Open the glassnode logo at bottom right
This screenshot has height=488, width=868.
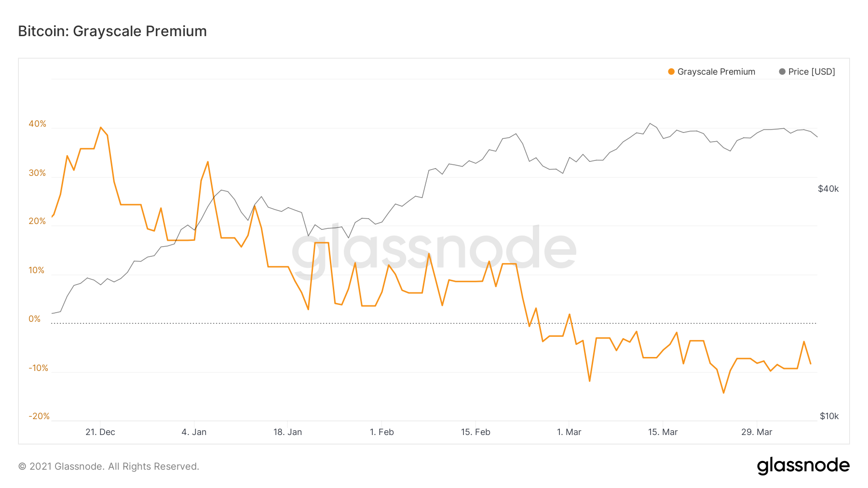(803, 466)
